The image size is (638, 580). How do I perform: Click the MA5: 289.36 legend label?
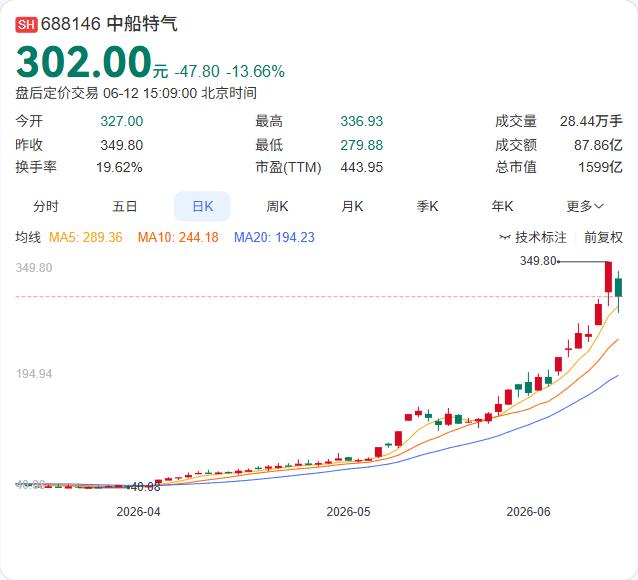click(85, 237)
